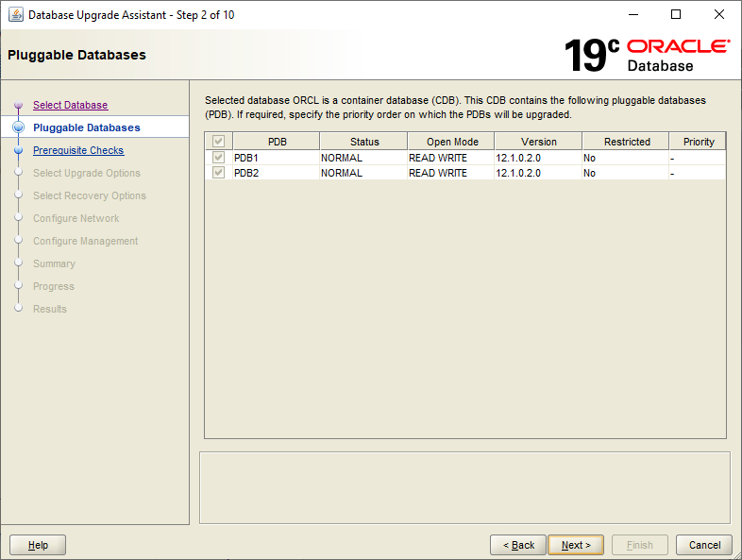Click the Back button

518,545
